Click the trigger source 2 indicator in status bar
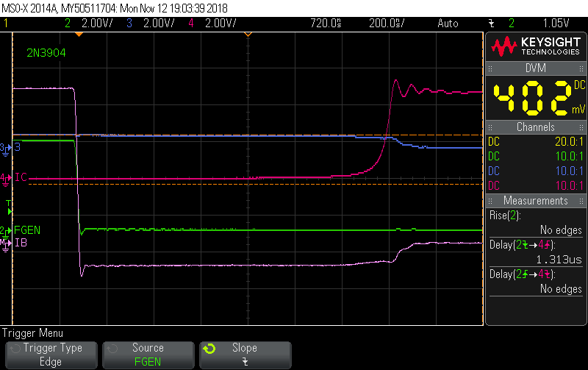 point(512,24)
